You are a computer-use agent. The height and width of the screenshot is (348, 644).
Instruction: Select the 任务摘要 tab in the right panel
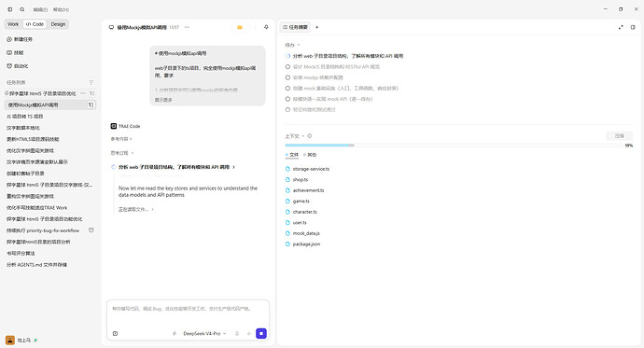(x=295, y=27)
